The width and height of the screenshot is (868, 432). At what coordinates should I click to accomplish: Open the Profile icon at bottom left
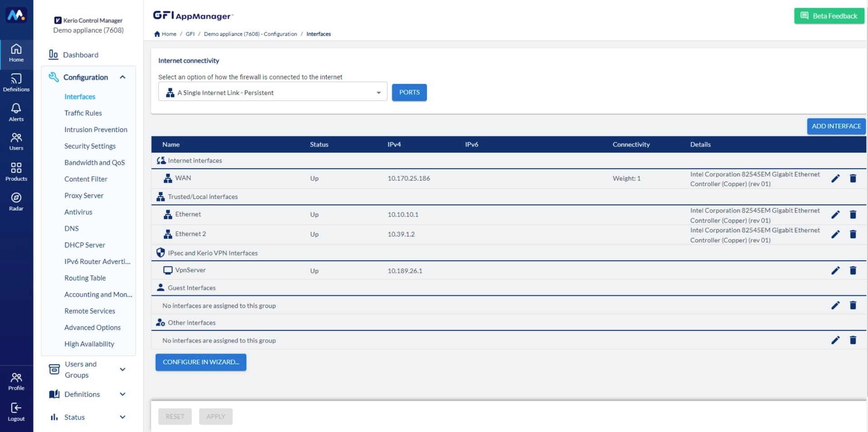point(16,380)
